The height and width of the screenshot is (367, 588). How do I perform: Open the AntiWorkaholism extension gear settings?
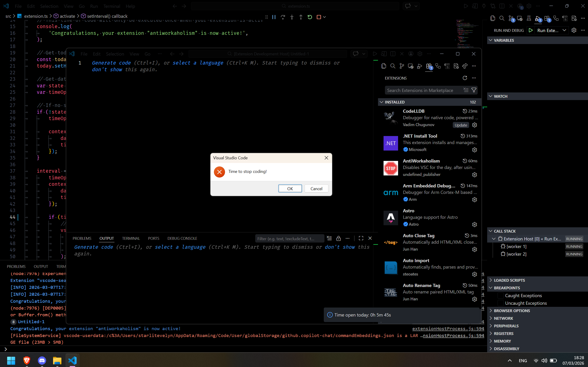tap(474, 175)
